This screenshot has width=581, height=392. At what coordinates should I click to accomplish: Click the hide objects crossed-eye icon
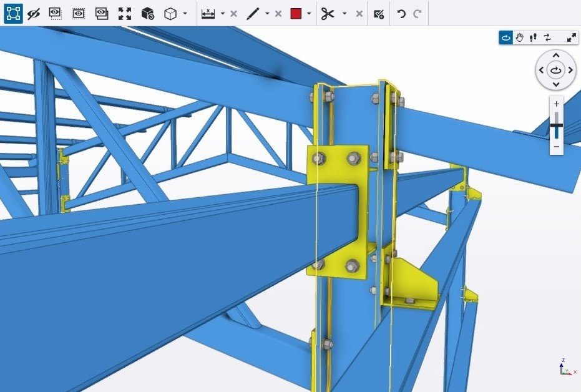[x=34, y=13]
